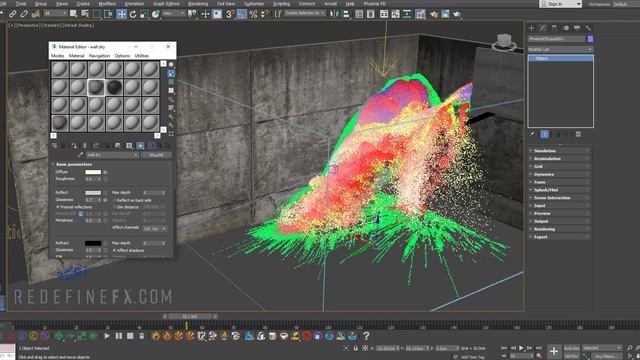Screen dimensions: 640x360
Task: Stop the Phoenix simulation
Action: point(130,336)
